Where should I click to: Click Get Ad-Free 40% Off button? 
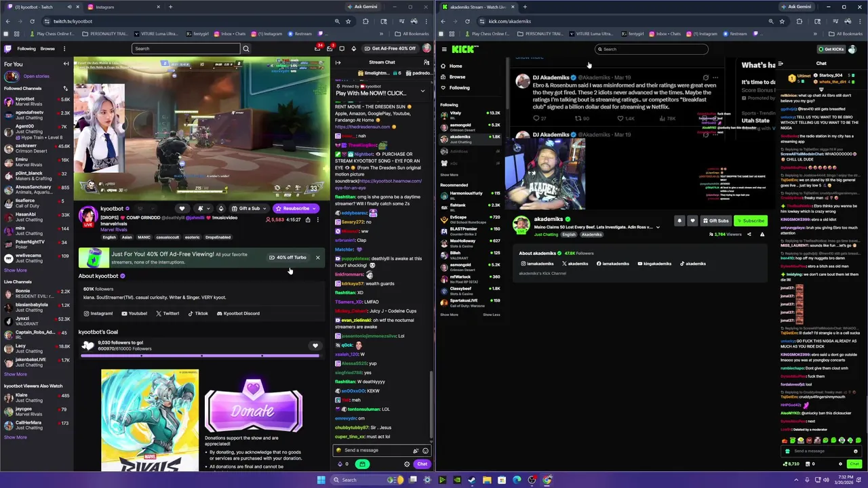(389, 49)
